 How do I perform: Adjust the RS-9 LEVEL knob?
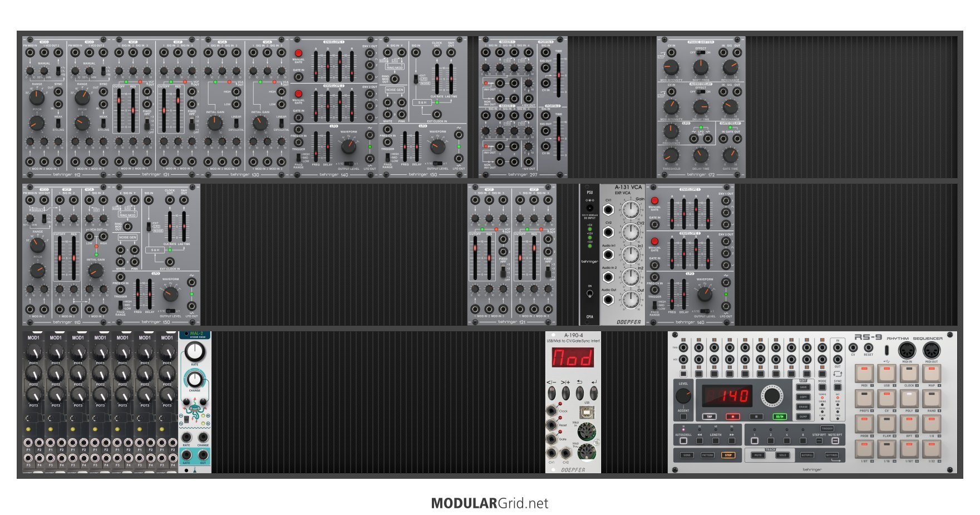pyautogui.click(x=683, y=396)
